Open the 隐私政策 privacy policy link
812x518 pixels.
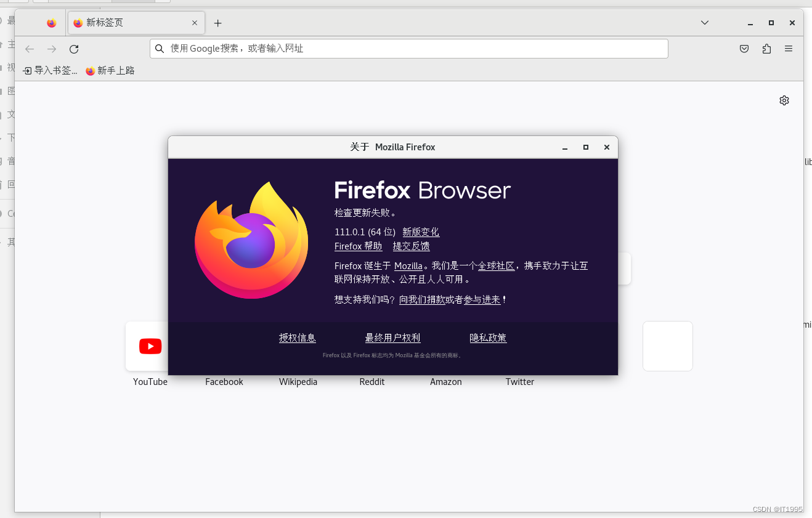click(x=488, y=338)
